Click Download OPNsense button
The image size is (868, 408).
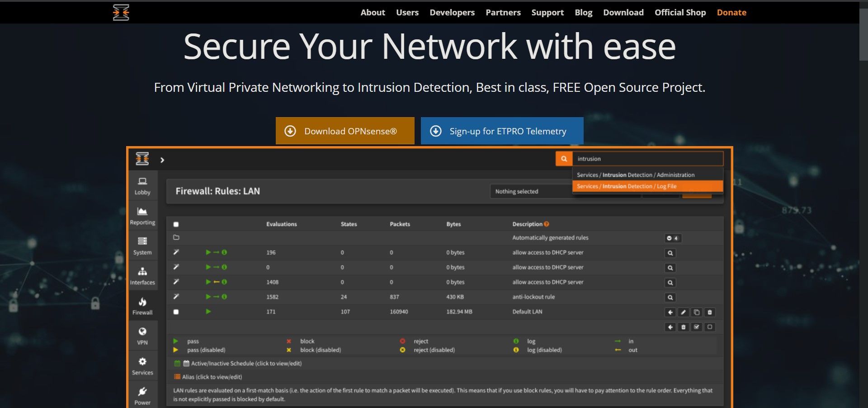345,131
